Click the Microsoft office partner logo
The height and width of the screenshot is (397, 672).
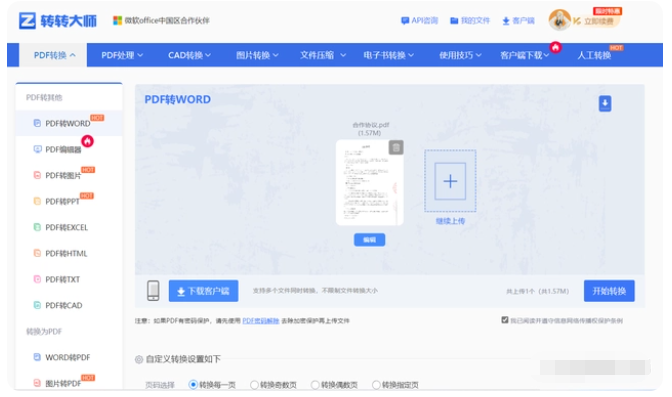pos(117,21)
